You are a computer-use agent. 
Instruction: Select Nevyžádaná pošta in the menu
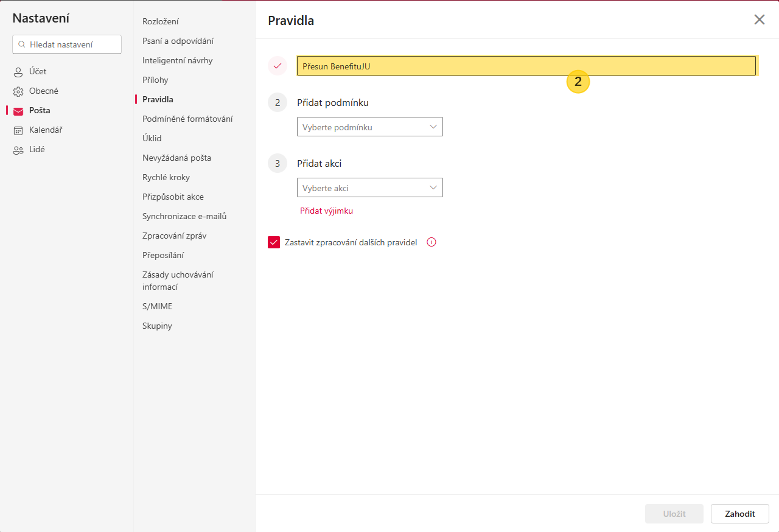(x=176, y=158)
